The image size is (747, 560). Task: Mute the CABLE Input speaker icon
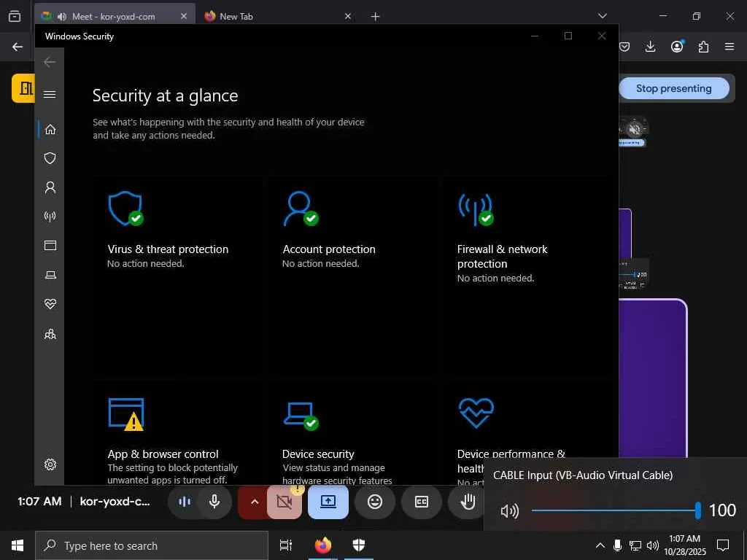(509, 511)
